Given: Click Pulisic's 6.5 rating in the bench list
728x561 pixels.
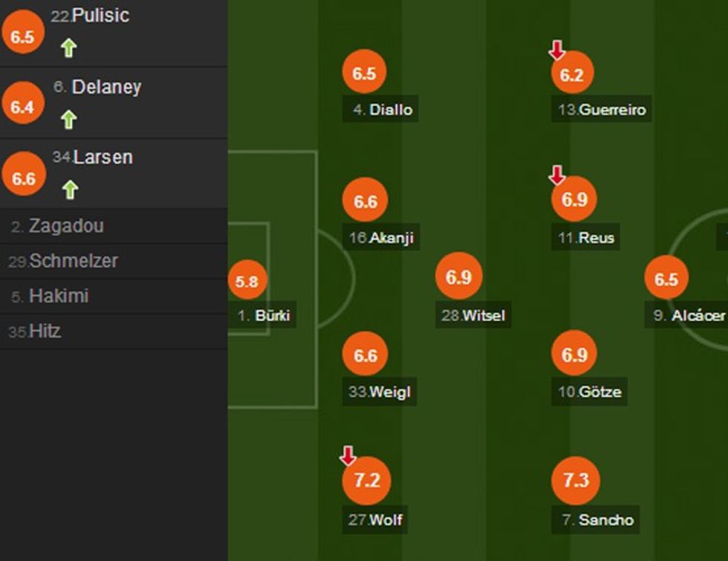Looking at the screenshot, I should coord(23,36).
